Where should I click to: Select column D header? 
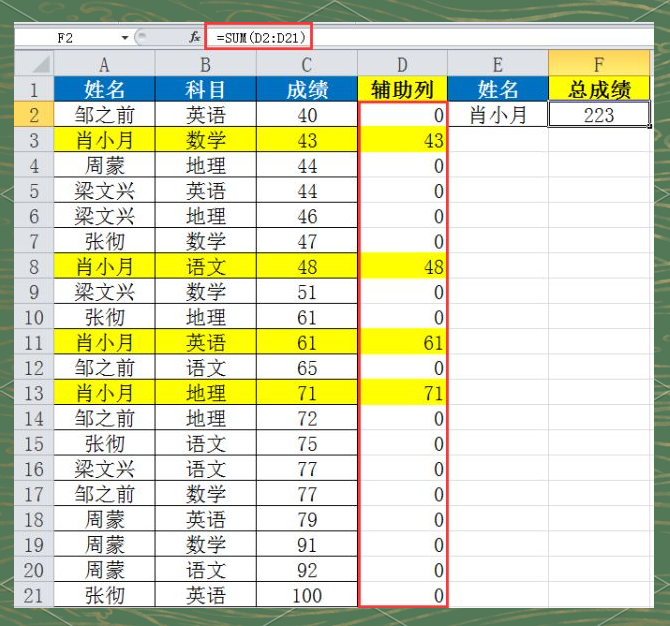(x=402, y=64)
